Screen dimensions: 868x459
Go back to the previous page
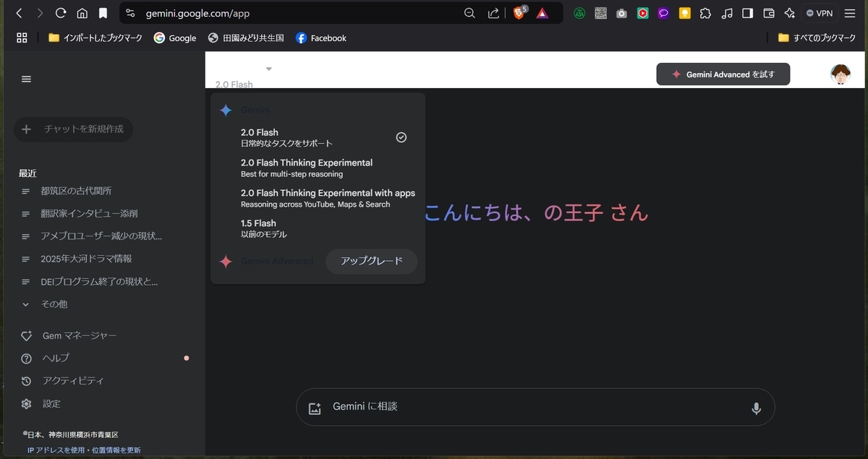(x=20, y=13)
